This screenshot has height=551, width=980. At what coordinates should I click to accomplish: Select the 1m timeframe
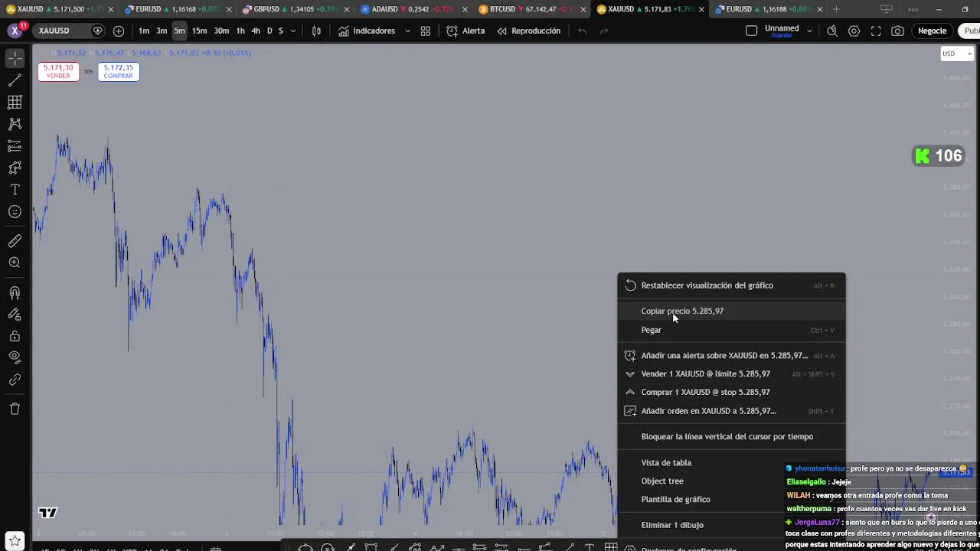tap(144, 31)
